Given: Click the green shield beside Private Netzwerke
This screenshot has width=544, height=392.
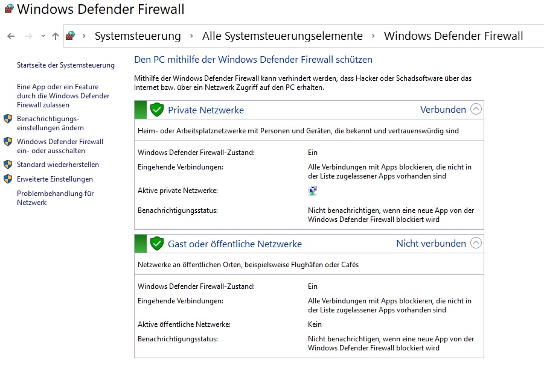Looking at the screenshot, I should coord(157,110).
